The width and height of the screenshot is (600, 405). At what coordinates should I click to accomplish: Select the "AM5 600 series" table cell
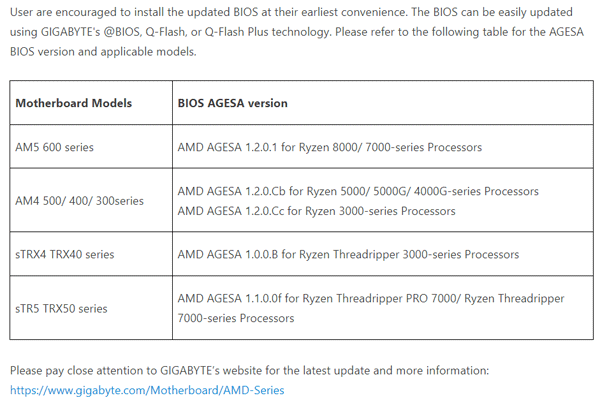click(54, 147)
